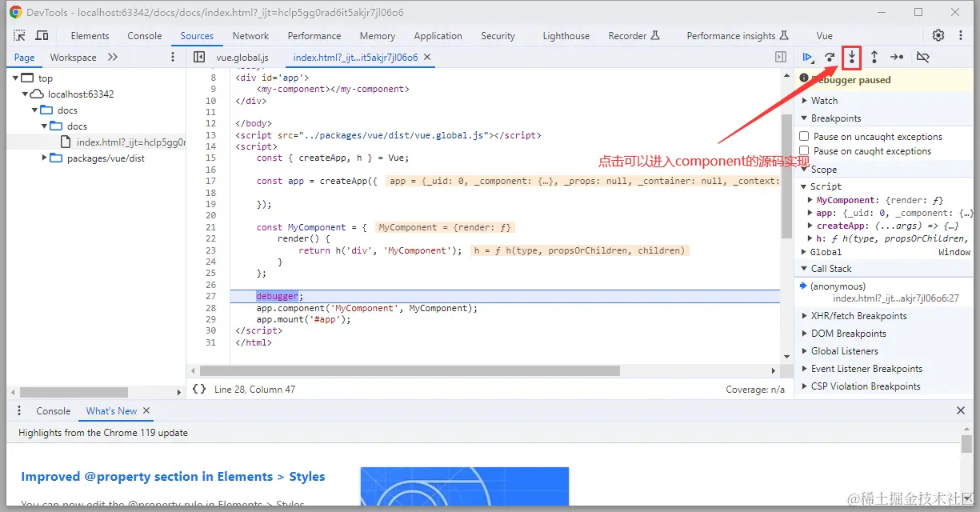Open the DevTools three-dot customize menu
The image size is (980, 512).
(960, 36)
